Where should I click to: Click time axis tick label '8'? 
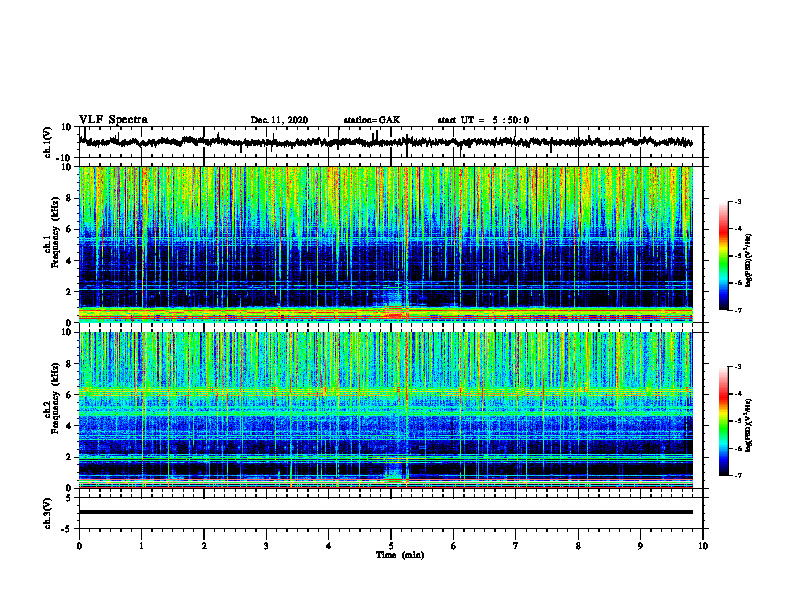tap(578, 546)
